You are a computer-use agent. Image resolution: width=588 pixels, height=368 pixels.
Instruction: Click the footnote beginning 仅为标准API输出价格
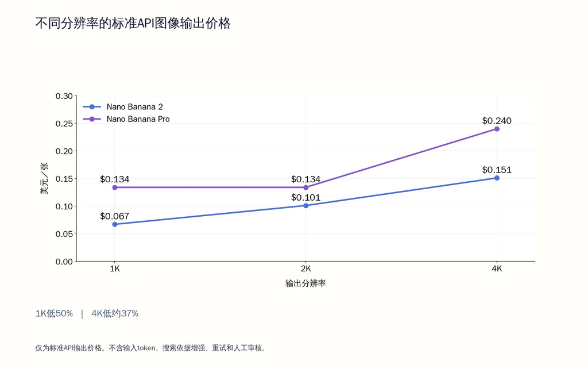151,348
